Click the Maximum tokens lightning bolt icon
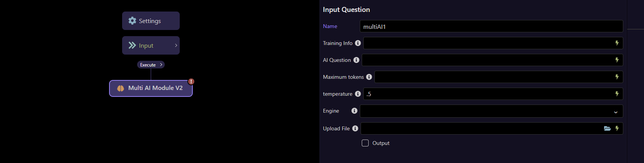This screenshot has height=163, width=644. point(617,77)
